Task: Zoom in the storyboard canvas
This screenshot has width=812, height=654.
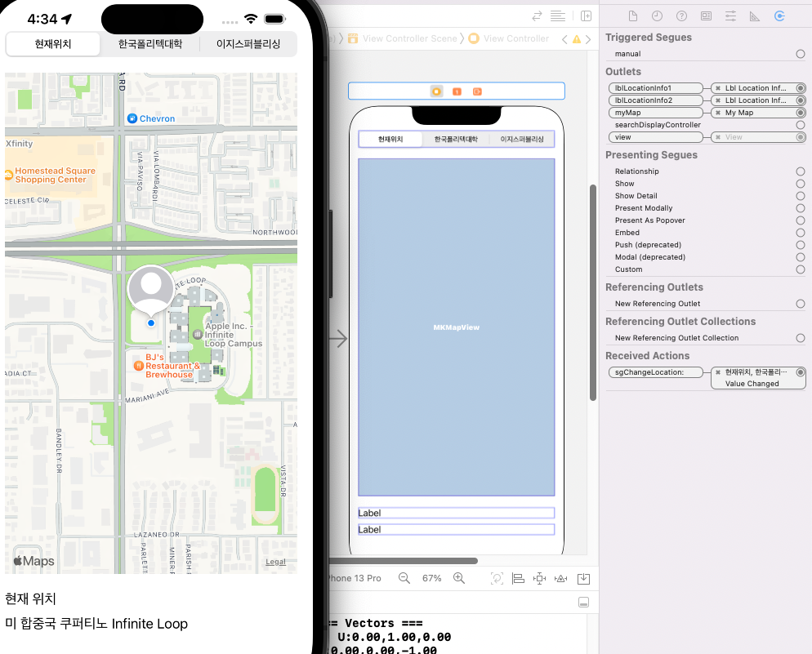Action: pos(459,578)
